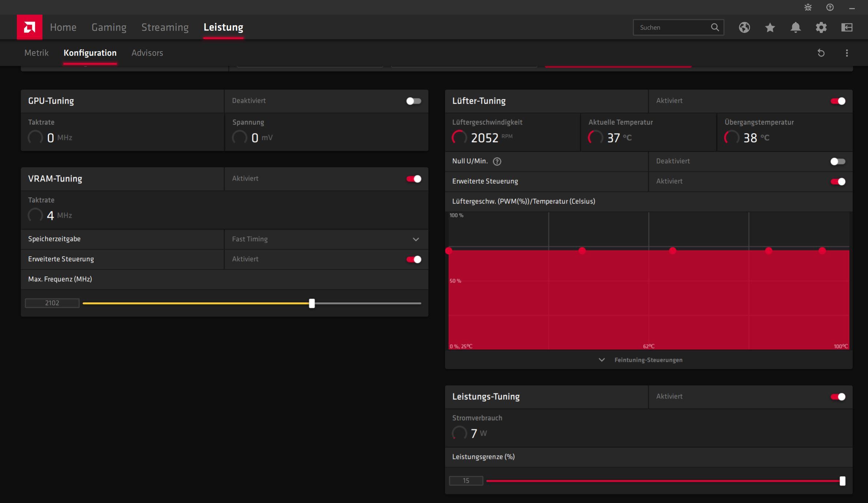Turn on Null U/Min. toggle
Screen dimensions: 868x503
pyautogui.click(x=838, y=161)
